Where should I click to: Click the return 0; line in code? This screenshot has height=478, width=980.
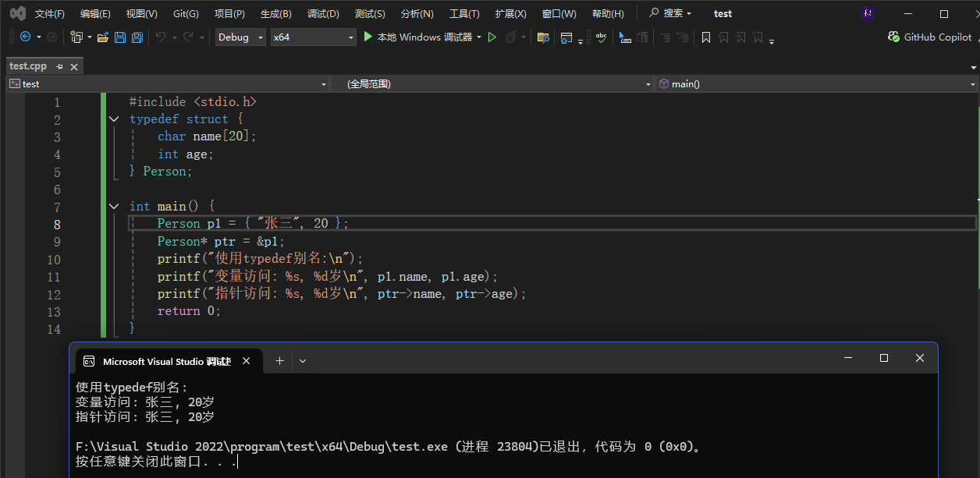189,311
